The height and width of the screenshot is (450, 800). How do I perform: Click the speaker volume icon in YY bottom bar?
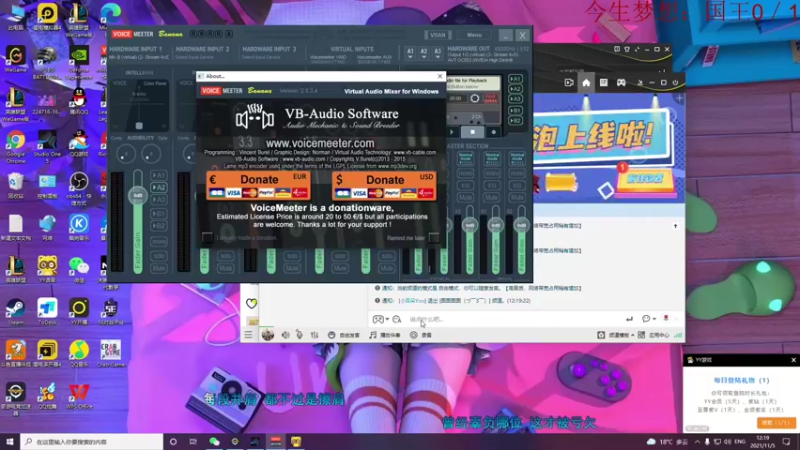(x=286, y=335)
